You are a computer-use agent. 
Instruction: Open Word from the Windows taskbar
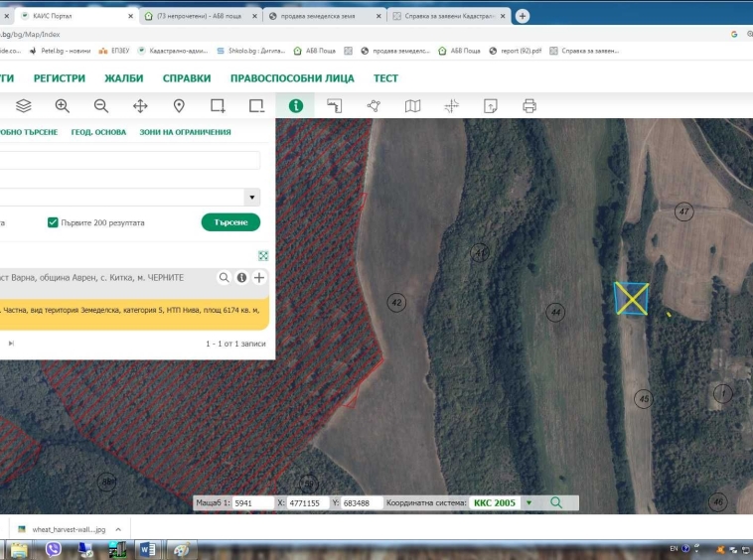[x=148, y=549]
